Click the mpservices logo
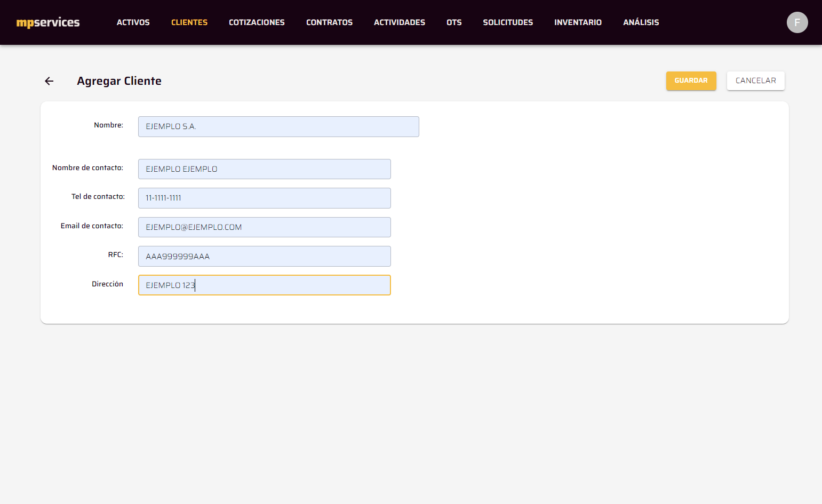The height and width of the screenshot is (504, 822). (x=48, y=22)
